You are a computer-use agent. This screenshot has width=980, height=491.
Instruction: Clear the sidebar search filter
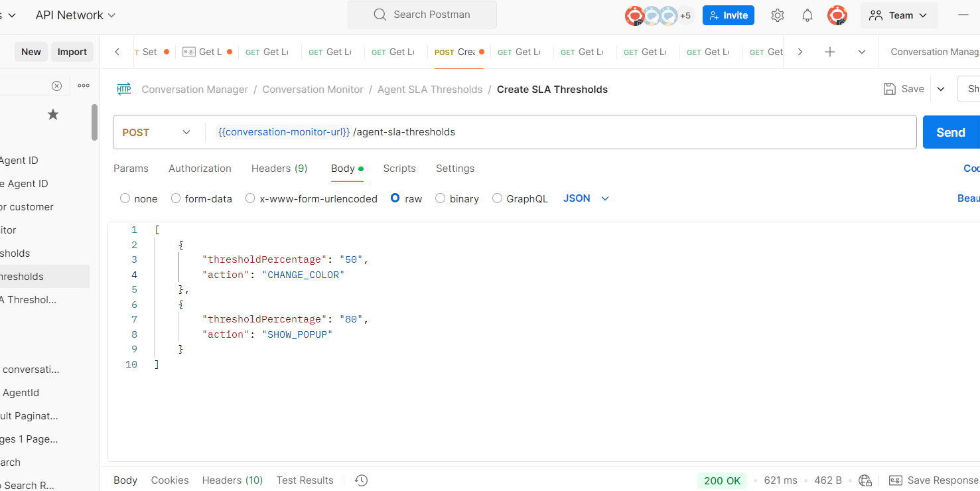[x=57, y=86]
